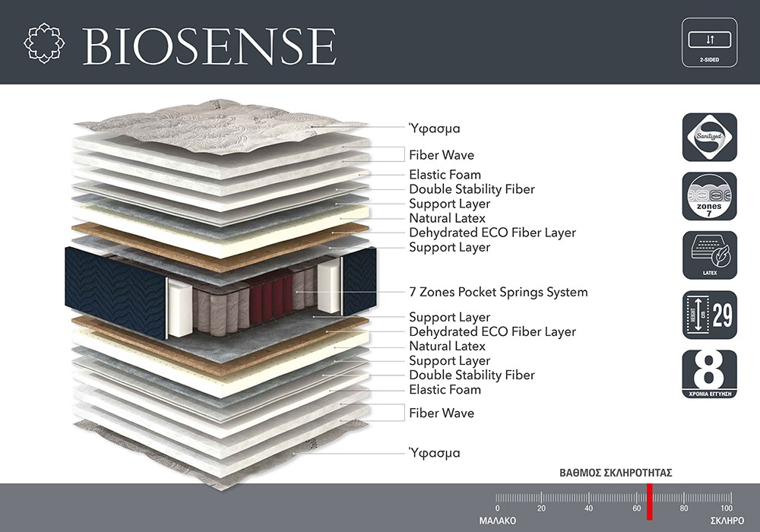Image resolution: width=760 pixels, height=532 pixels.
Task: Select the 8-year warranty badge
Action: 709,374
